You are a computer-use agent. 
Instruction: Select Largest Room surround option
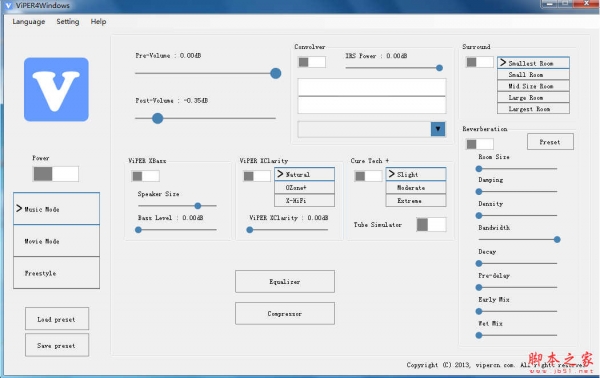533,109
